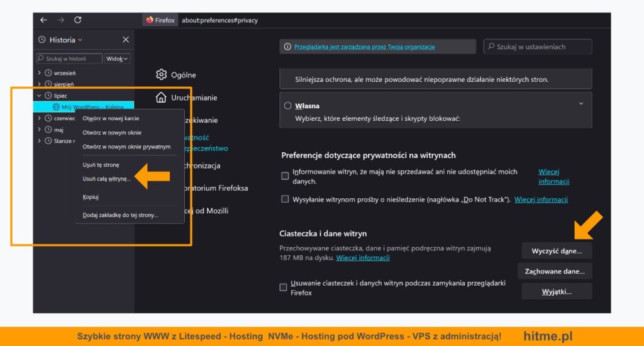The height and width of the screenshot is (346, 644).
Task: Enable Do Not Track request checkbox
Action: 285,199
